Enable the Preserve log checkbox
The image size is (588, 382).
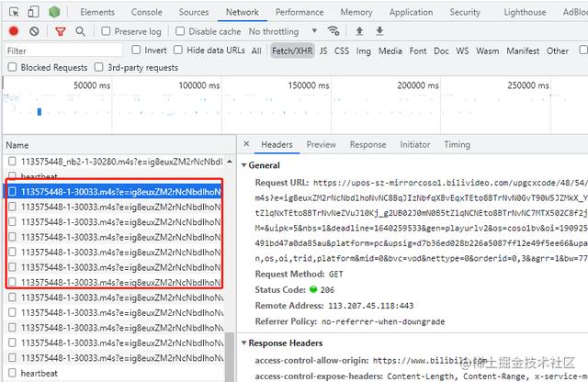[107, 31]
